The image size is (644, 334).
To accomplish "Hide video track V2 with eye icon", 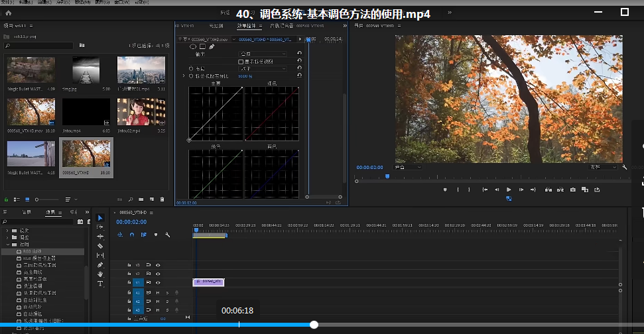I will pyautogui.click(x=158, y=274).
